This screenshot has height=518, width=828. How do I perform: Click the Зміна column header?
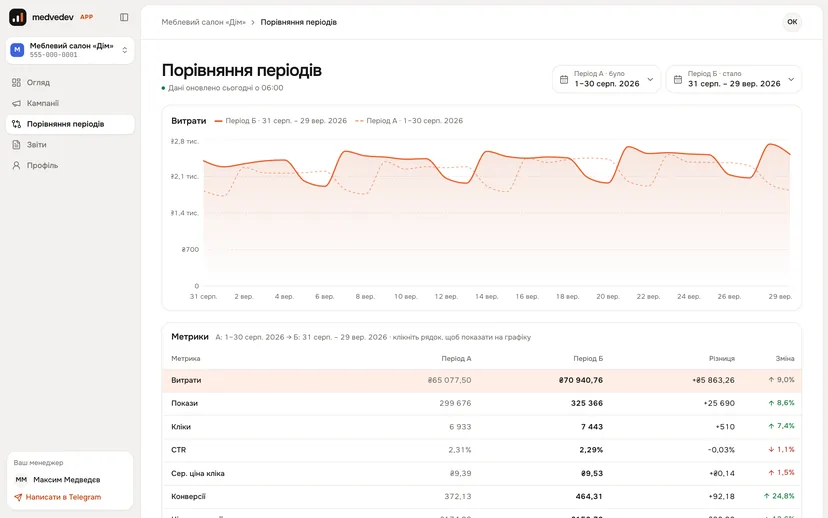click(x=785, y=359)
